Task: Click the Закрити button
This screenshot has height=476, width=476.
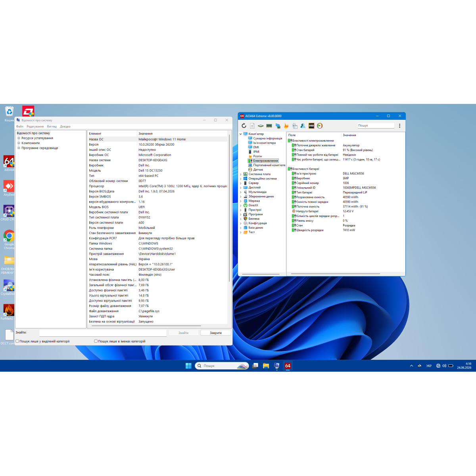Action: (x=216, y=333)
